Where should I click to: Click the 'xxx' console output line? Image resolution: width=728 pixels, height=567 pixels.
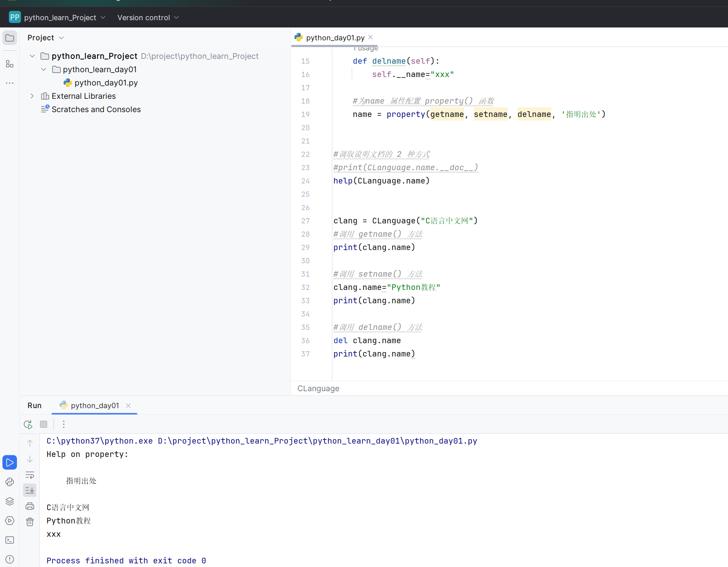point(54,534)
